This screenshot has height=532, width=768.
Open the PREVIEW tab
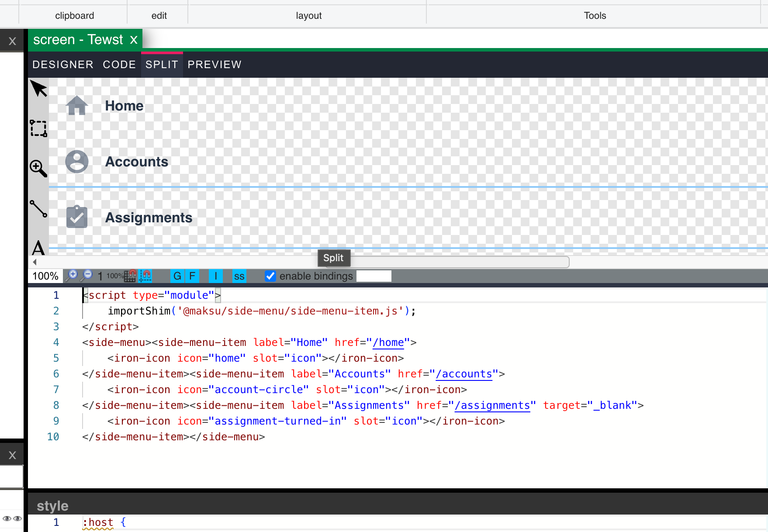(x=214, y=65)
